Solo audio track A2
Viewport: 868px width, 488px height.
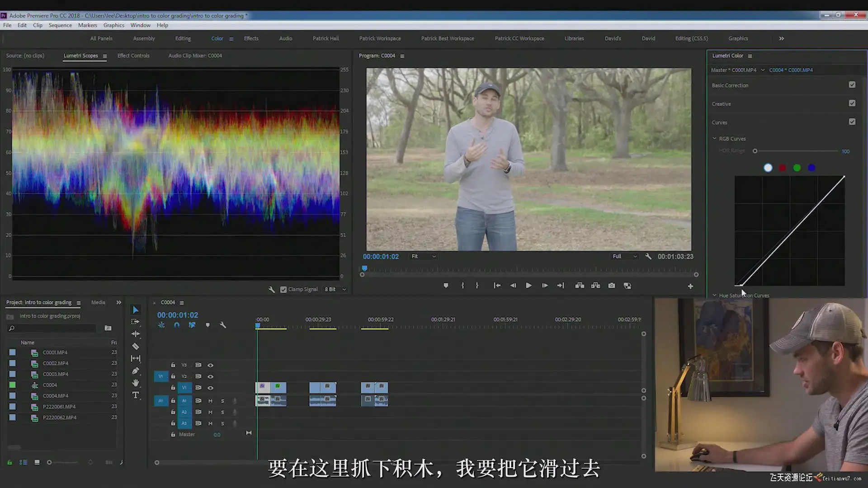click(x=222, y=412)
